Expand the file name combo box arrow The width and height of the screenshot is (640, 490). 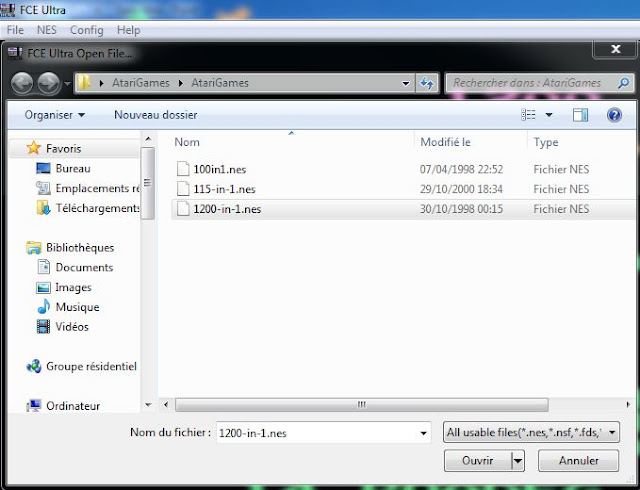(x=423, y=433)
